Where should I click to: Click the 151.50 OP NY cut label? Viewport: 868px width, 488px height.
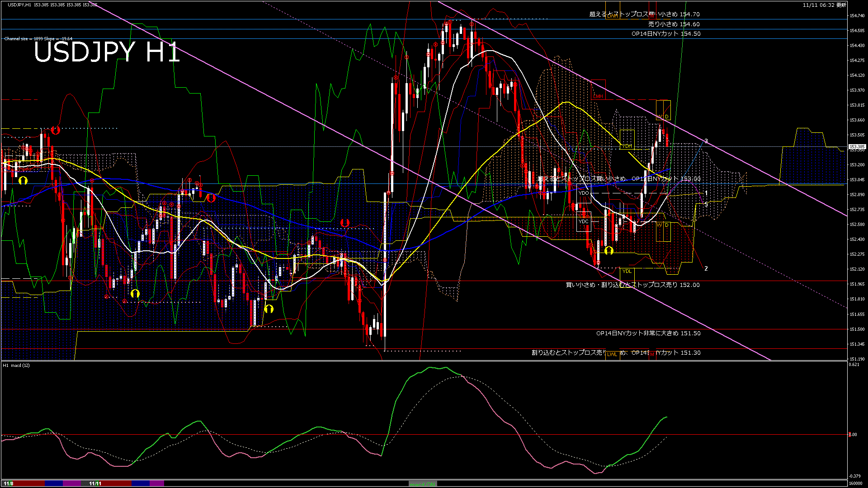[x=648, y=333]
